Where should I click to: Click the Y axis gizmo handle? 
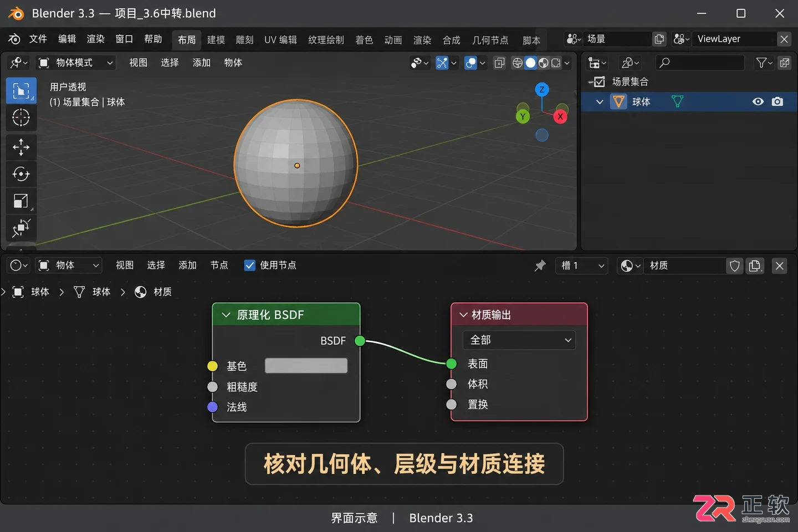(x=523, y=116)
